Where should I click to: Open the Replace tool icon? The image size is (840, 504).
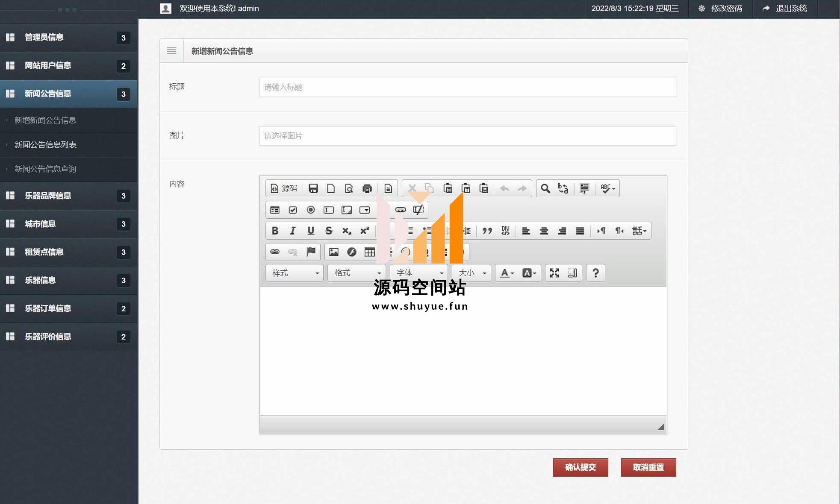[563, 188]
